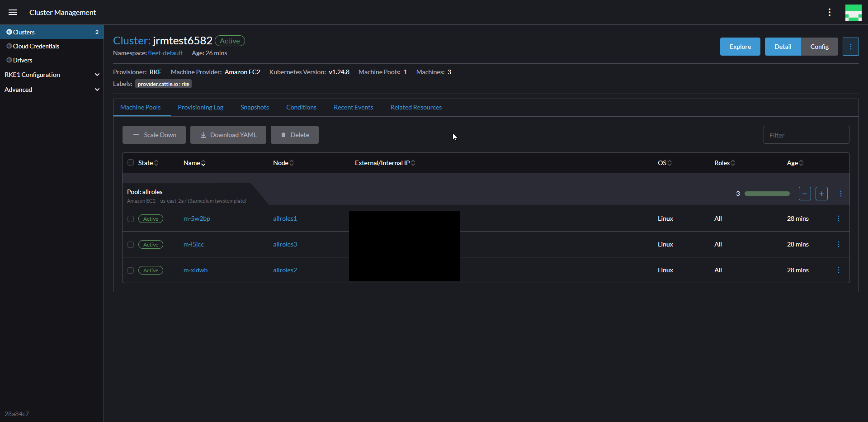
Task: Click the minus icon to shrink the allroles pool
Action: click(x=805, y=194)
